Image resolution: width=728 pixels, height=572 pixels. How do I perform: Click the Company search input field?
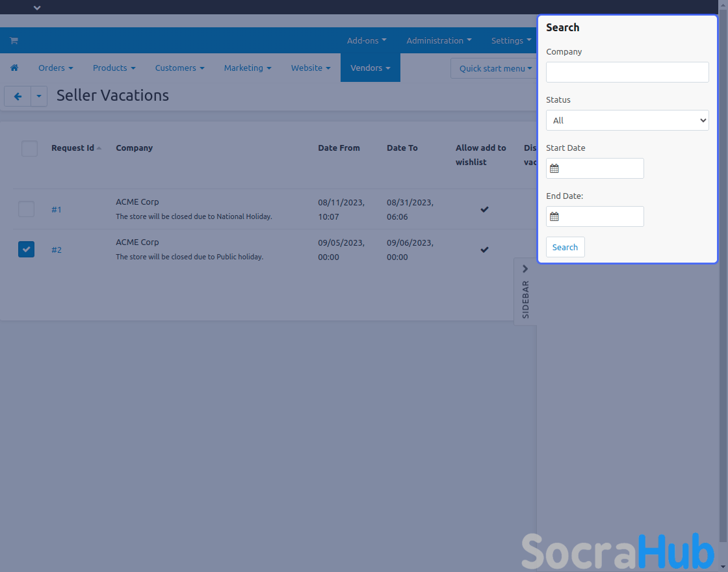coord(627,72)
